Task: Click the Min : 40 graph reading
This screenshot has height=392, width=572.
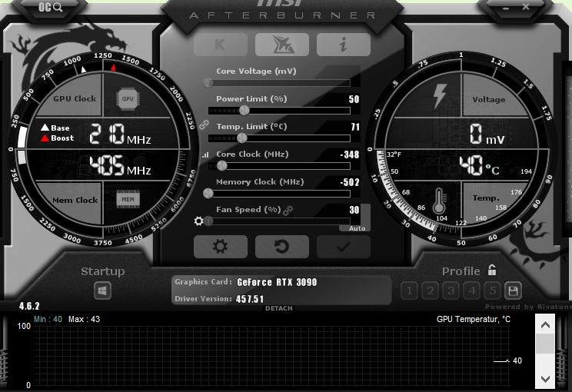Action: point(48,319)
